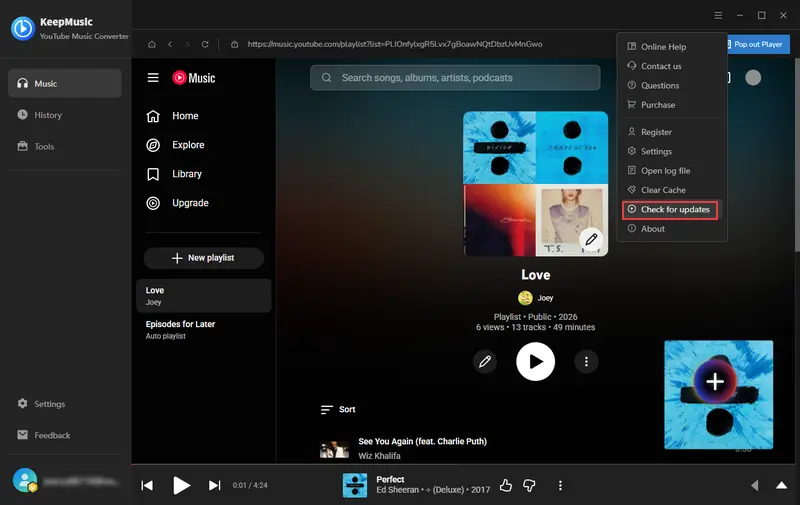
Task: Select Open log file
Action: (672, 170)
